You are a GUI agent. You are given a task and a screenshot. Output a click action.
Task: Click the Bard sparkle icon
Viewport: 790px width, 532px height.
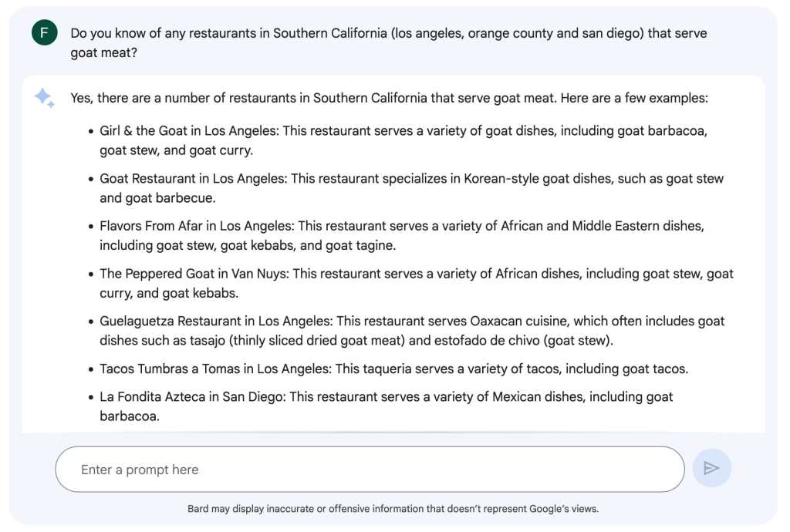tap(43, 98)
